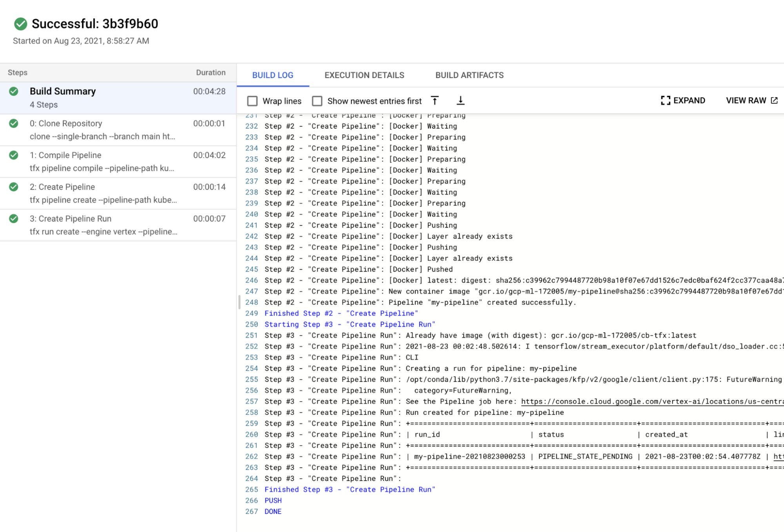Click the 00:04:02 Compile Pipeline duration
This screenshot has width=784, height=532.
pos(209,155)
